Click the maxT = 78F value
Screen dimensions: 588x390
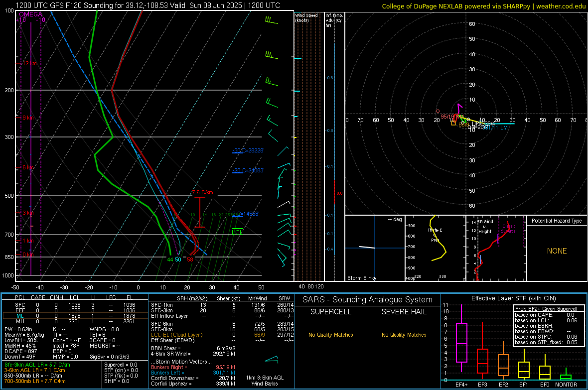tap(66, 346)
